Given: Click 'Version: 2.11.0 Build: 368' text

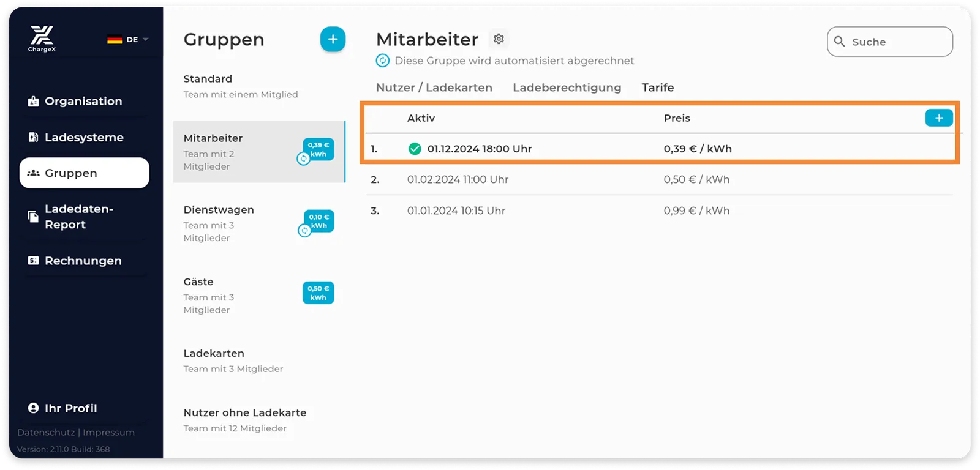Looking at the screenshot, I should (x=64, y=449).
